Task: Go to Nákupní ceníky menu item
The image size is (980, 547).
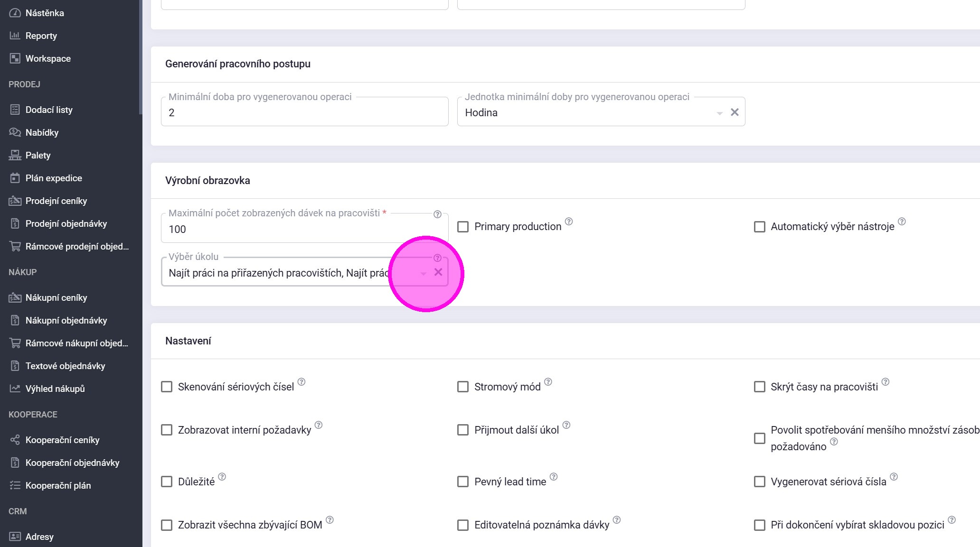Action: click(56, 297)
